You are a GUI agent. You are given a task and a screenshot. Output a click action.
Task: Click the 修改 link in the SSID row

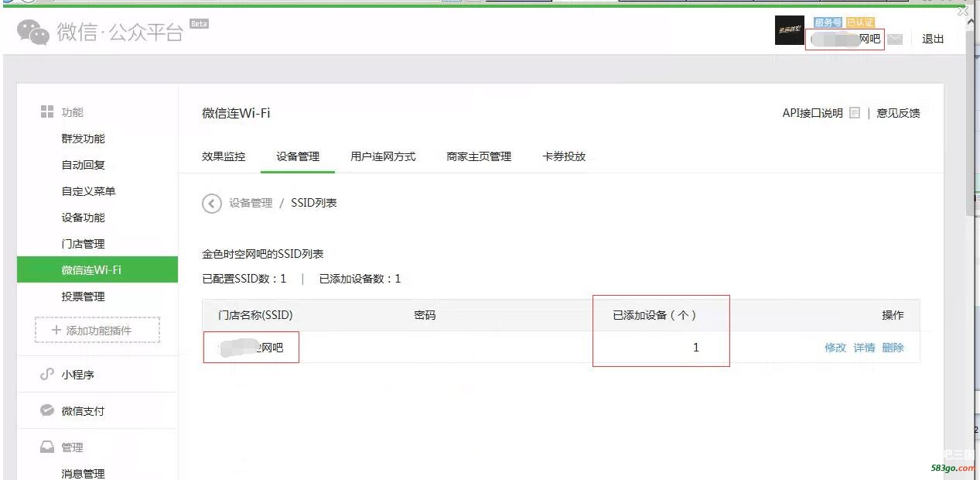pos(835,348)
